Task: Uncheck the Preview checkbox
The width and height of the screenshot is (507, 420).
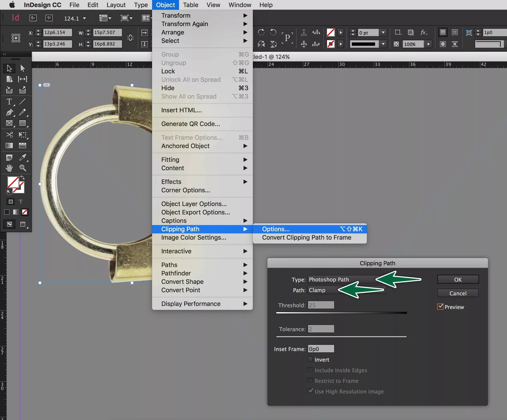Action: [440, 307]
